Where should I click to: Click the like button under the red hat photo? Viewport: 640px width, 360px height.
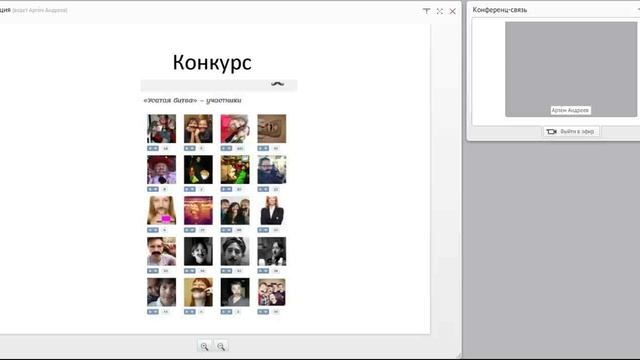(153, 189)
